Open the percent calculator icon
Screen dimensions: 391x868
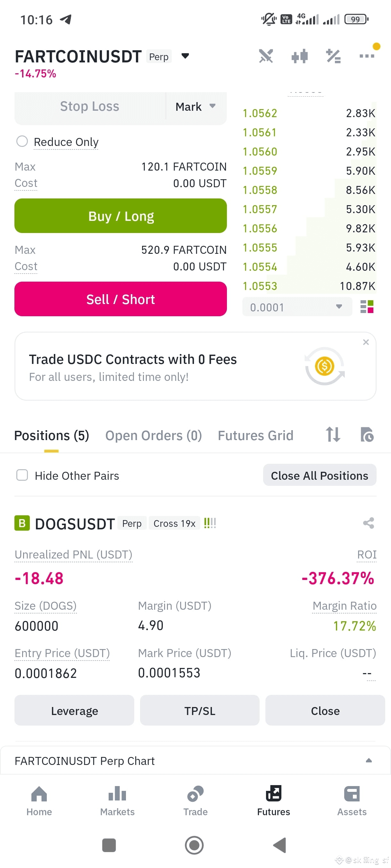coord(333,56)
